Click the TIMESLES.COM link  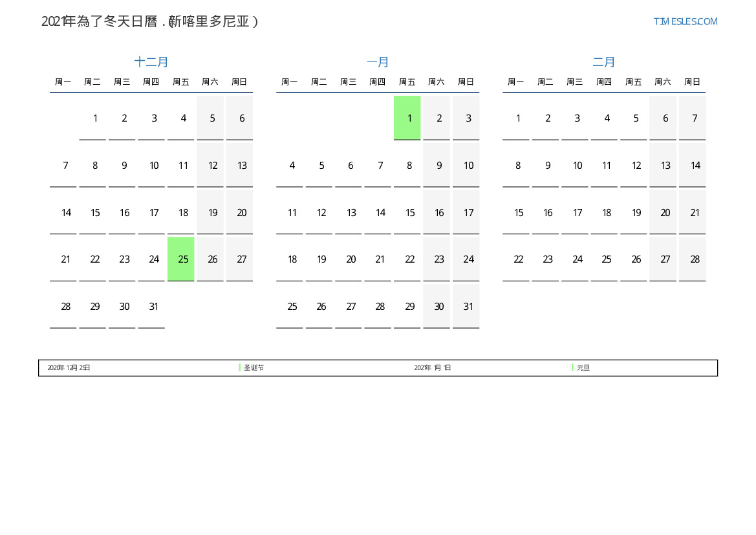[x=685, y=21]
